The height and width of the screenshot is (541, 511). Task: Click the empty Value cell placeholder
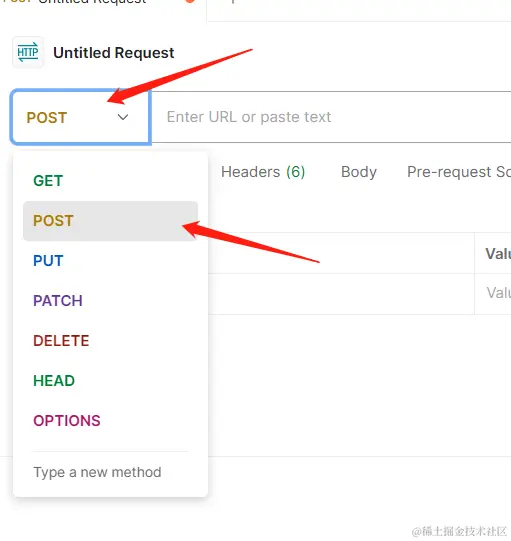click(498, 293)
